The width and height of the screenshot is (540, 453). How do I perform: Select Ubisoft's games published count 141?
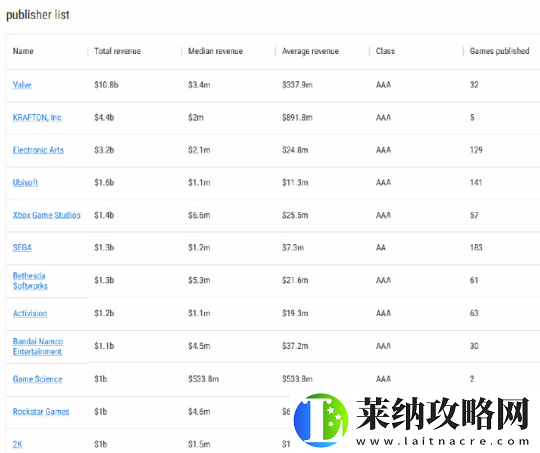476,183
